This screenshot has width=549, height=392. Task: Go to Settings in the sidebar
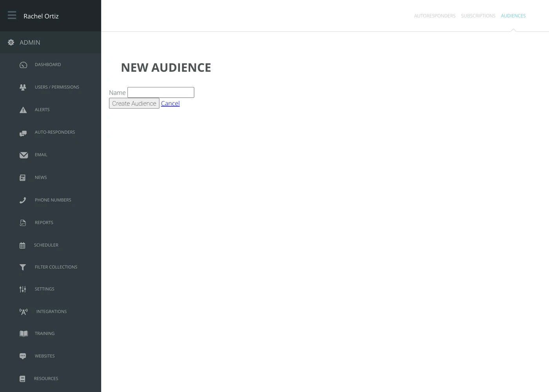coord(45,289)
